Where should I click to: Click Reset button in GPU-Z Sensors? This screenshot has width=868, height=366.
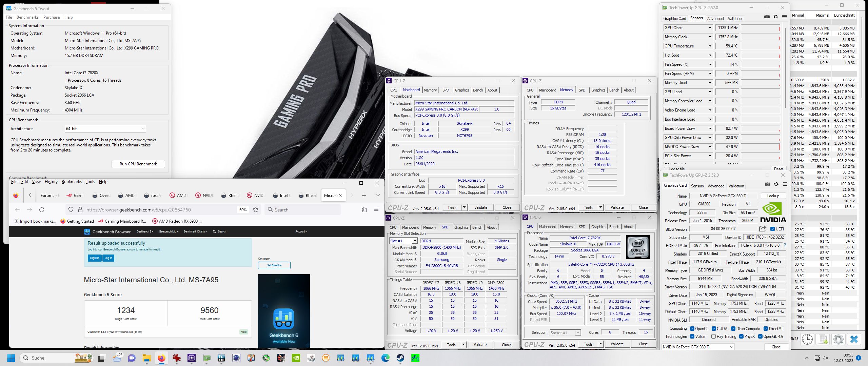coord(778,169)
